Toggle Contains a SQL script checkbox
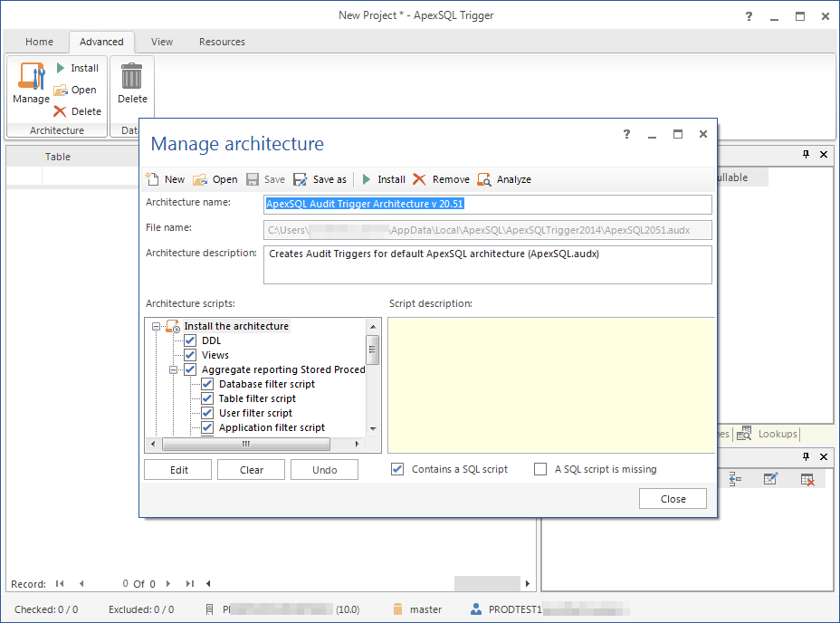Screen dimensions: 840x623 (397, 469)
